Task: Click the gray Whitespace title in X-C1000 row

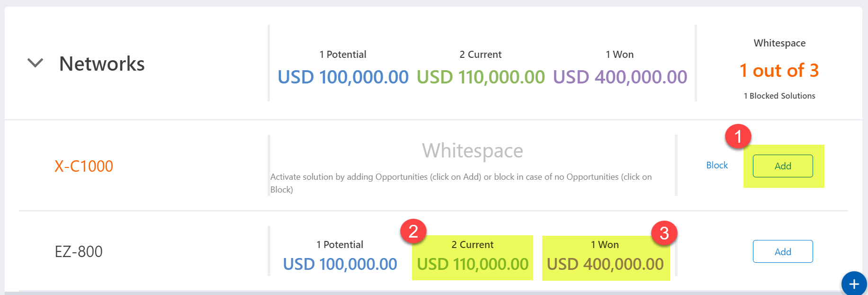Action: click(x=472, y=151)
